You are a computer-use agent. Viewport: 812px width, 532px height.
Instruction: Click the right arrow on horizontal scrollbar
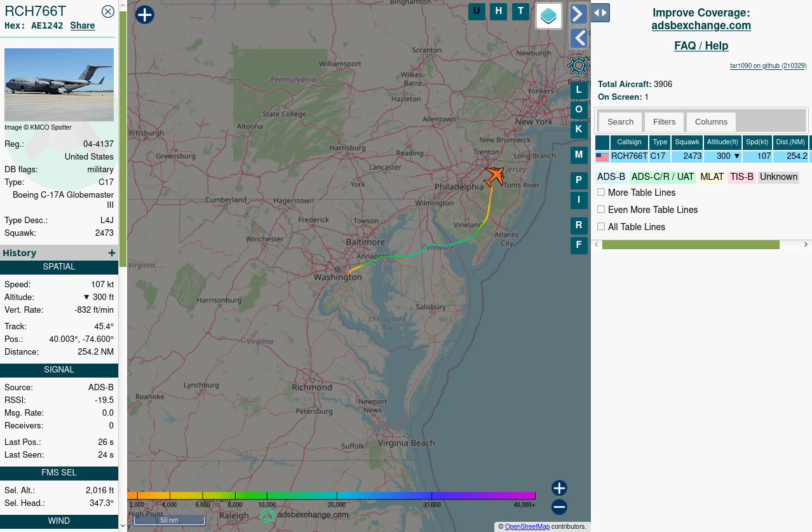806,245
